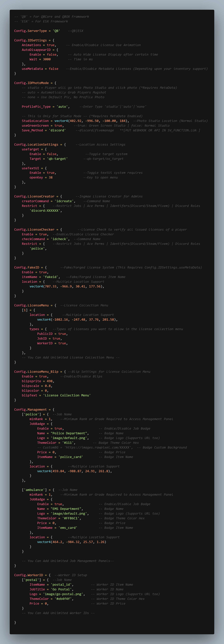Select "itemName = 'fakeid'"

tap(40, 277)
